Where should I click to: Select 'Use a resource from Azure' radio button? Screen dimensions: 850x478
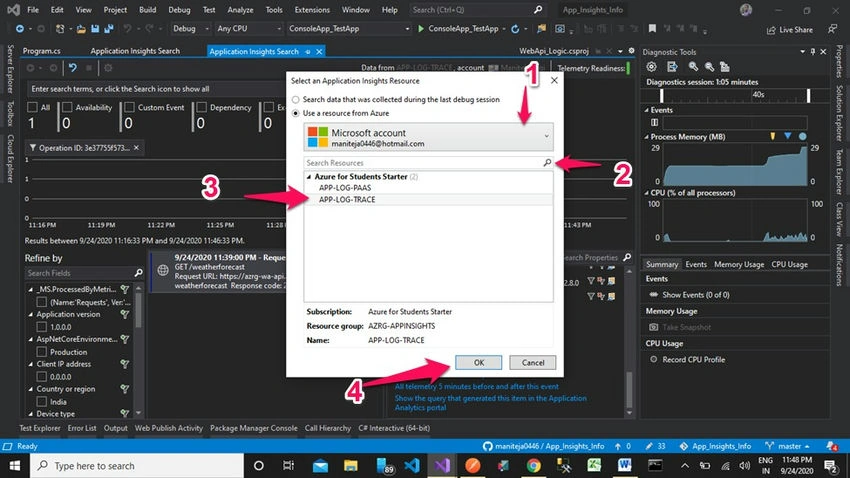295,113
